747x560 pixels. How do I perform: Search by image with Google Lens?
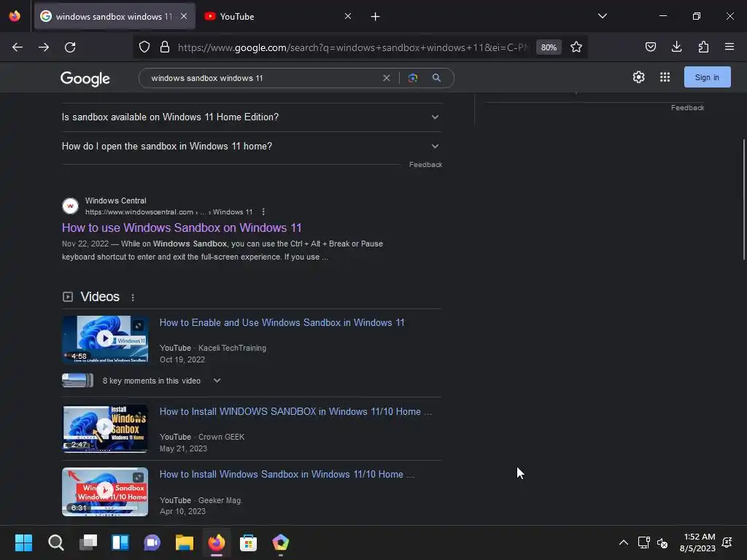pyautogui.click(x=413, y=77)
